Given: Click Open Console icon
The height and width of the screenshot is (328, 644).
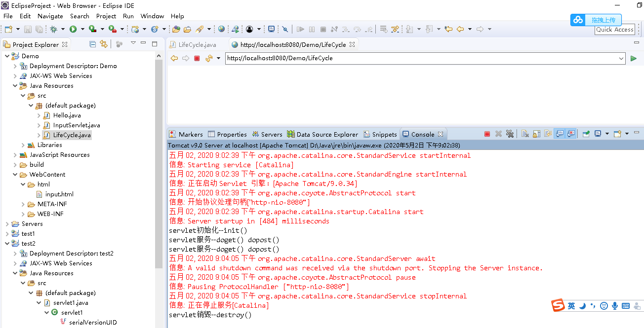Looking at the screenshot, I should click(617, 134).
